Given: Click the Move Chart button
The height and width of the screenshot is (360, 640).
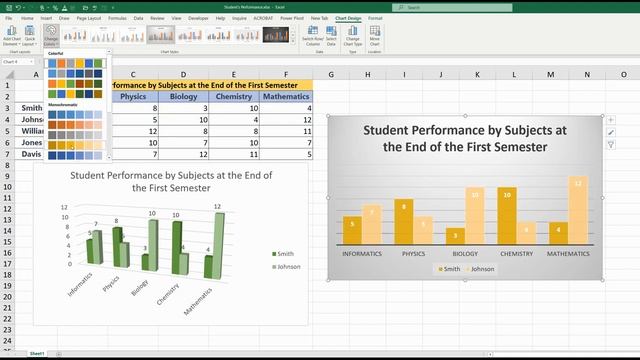Looking at the screenshot, I should [x=374, y=36].
